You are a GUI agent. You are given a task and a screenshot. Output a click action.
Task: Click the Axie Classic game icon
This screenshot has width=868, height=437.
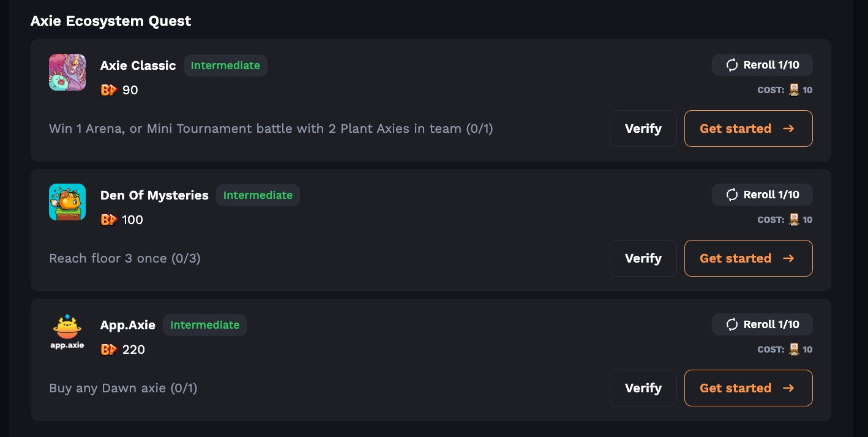67,72
